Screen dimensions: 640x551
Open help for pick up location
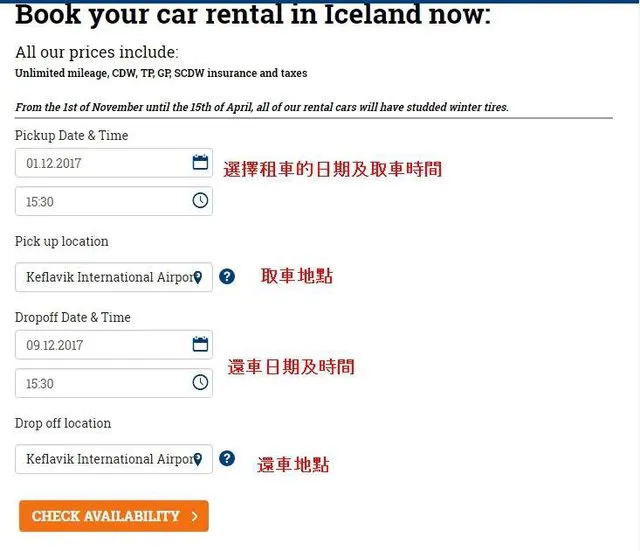pos(227,277)
